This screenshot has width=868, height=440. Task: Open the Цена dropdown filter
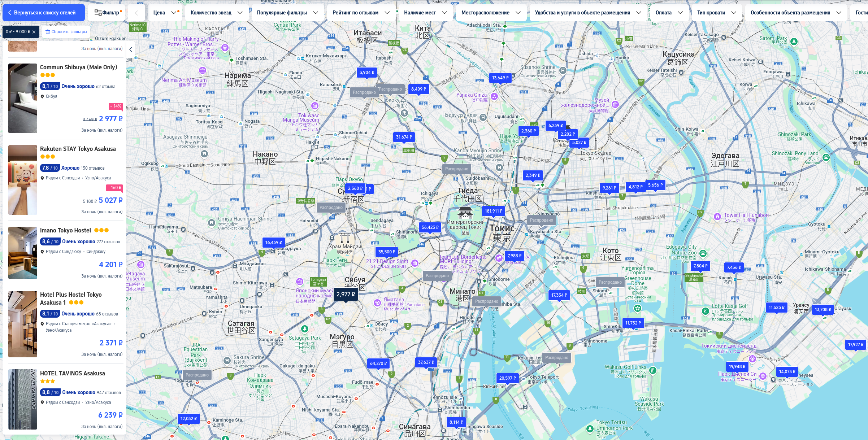[x=165, y=13]
